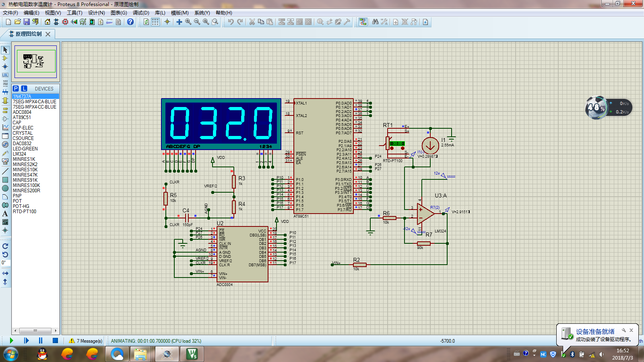Open the 文件(F) menu
Screen dimensions: 644x362
click(10, 13)
